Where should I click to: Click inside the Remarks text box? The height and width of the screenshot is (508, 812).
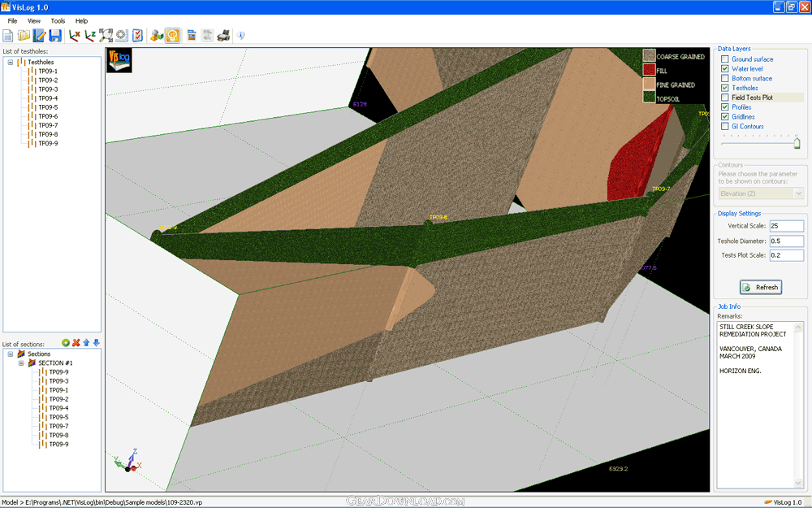(755, 404)
